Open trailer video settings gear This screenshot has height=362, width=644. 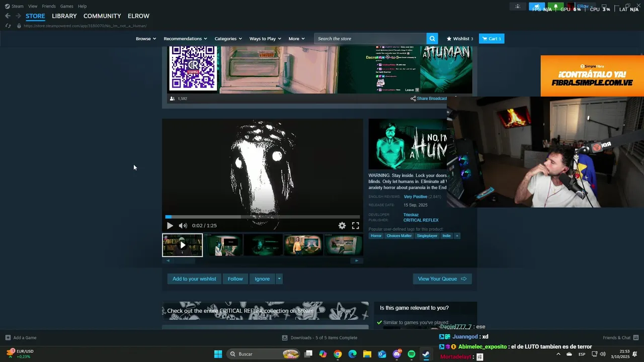[x=342, y=226]
